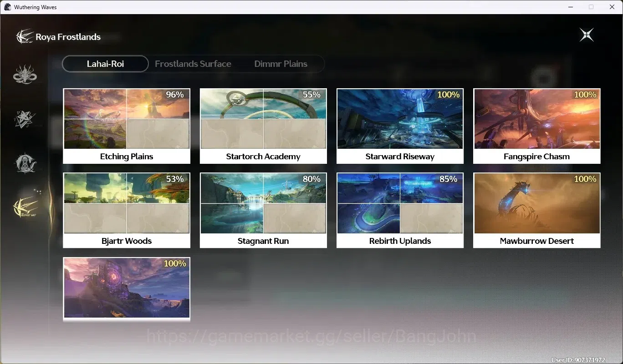Click the Bjartr Woods name label
623x364 pixels.
(127, 241)
